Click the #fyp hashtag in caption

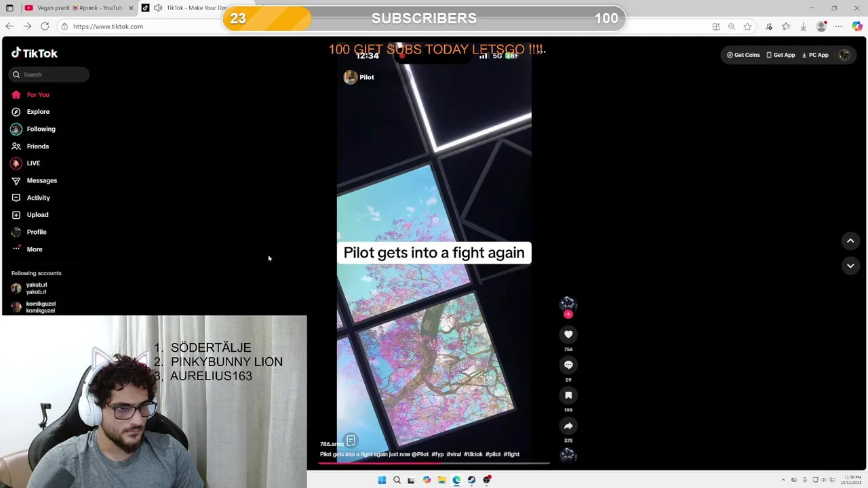click(437, 455)
